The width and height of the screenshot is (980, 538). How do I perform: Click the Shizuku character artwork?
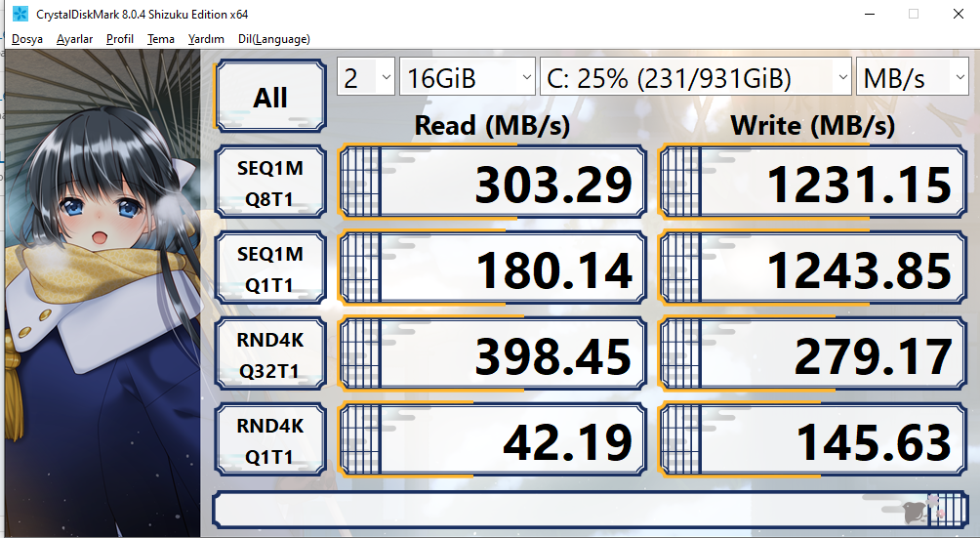102,292
